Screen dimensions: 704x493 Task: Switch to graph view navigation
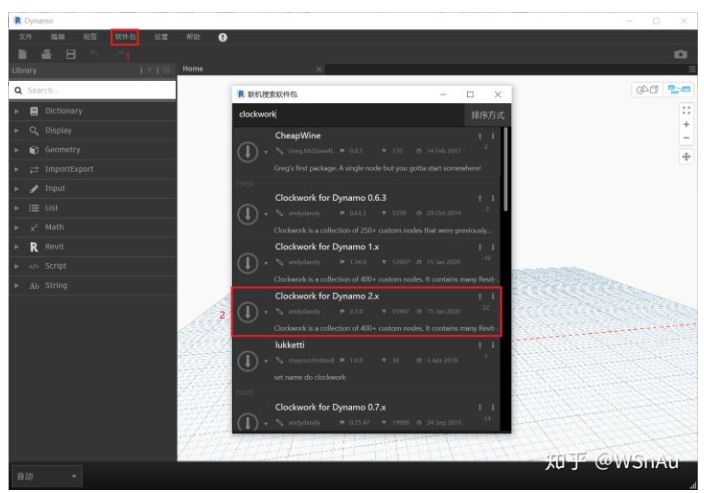[678, 90]
